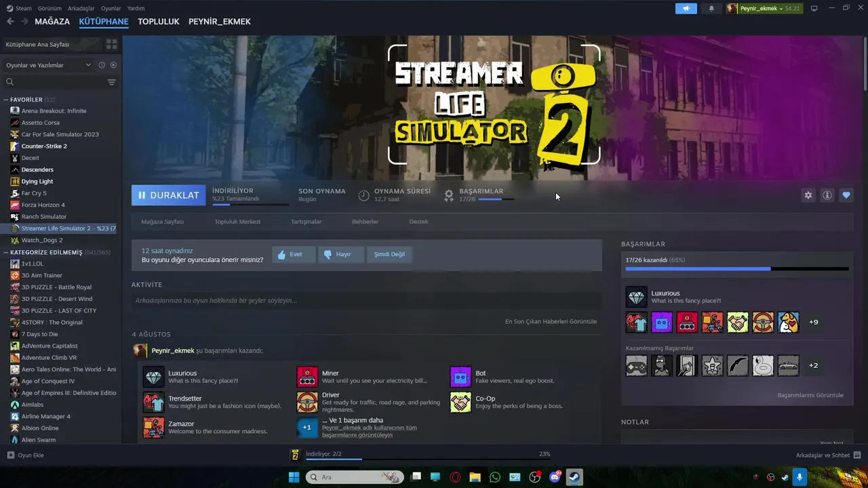This screenshot has height=488, width=868.
Task: Select Trendsetter achievement icon in activity
Action: click(x=153, y=402)
